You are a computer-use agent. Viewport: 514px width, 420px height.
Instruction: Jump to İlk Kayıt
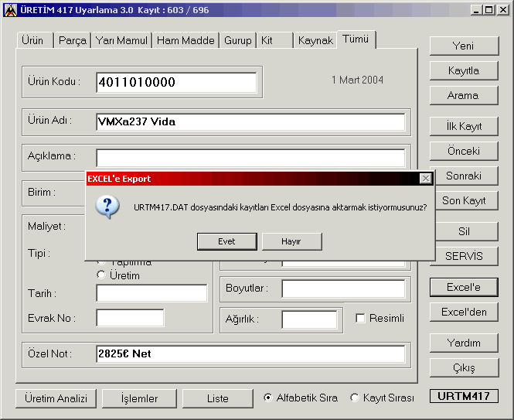click(x=464, y=126)
